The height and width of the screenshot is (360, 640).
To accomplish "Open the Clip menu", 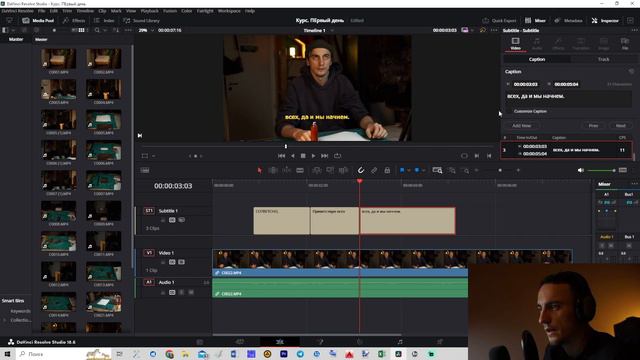I will click(x=102, y=11).
